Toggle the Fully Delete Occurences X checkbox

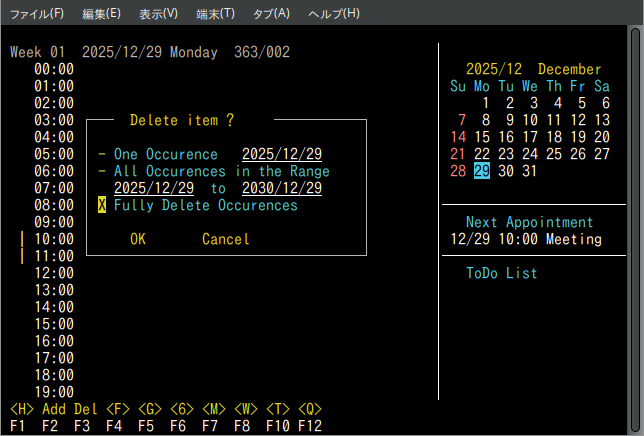(102, 205)
